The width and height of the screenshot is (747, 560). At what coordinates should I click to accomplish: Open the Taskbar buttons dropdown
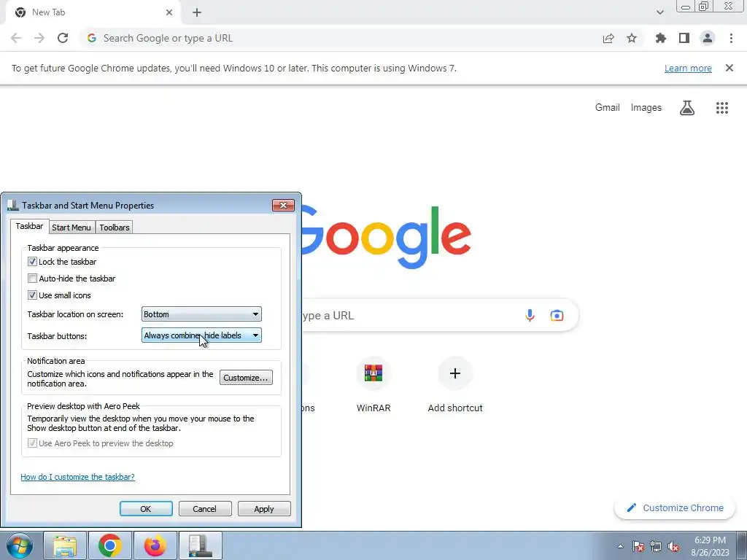(x=201, y=335)
